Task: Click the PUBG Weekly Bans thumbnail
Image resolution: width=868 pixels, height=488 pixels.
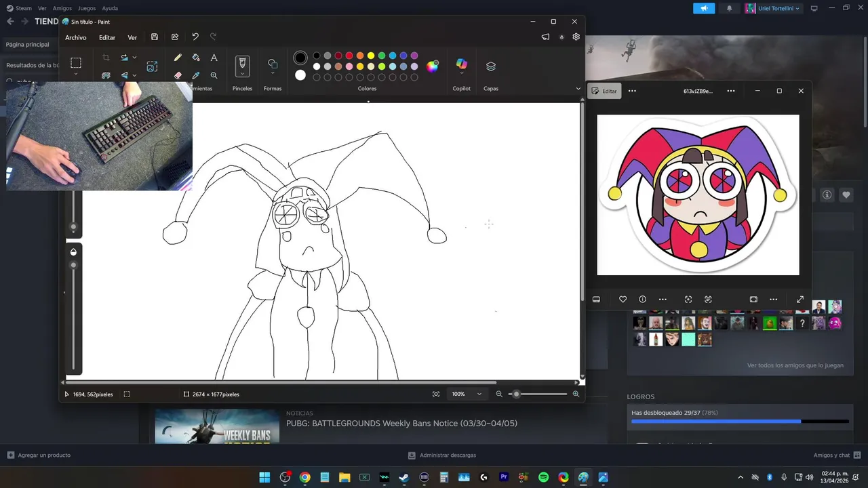Action: 217,426
